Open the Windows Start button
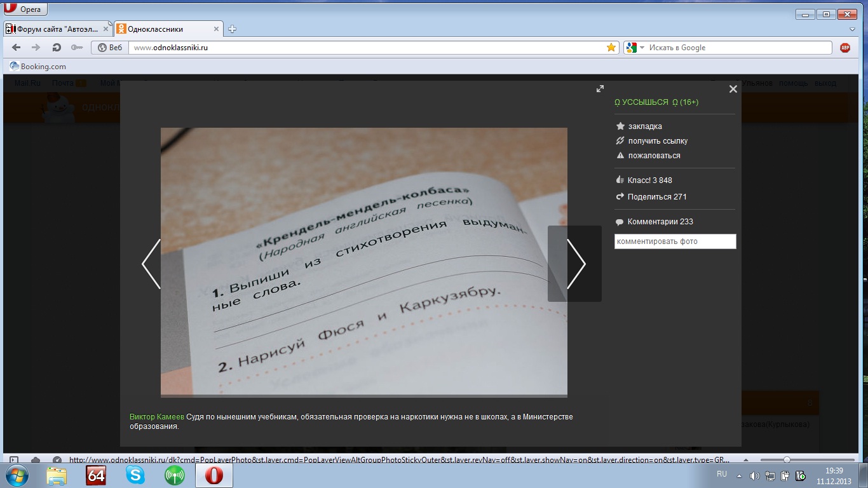Image resolution: width=868 pixels, height=488 pixels. (17, 475)
